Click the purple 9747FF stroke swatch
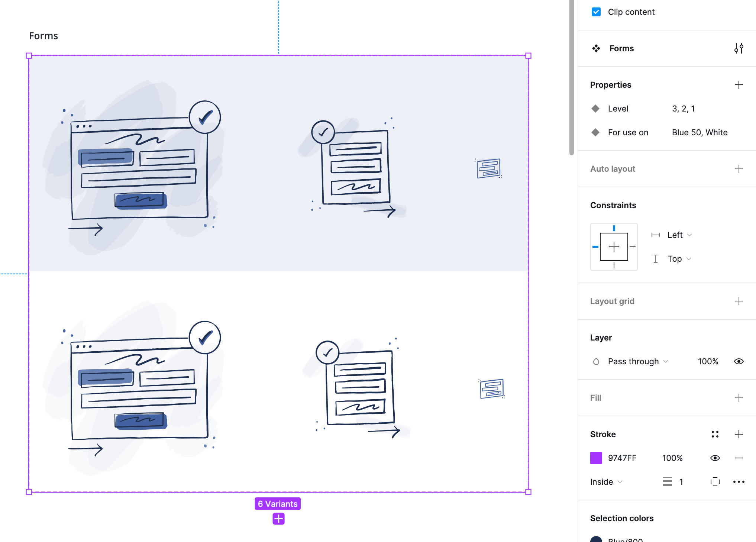This screenshot has height=542, width=756. point(596,458)
